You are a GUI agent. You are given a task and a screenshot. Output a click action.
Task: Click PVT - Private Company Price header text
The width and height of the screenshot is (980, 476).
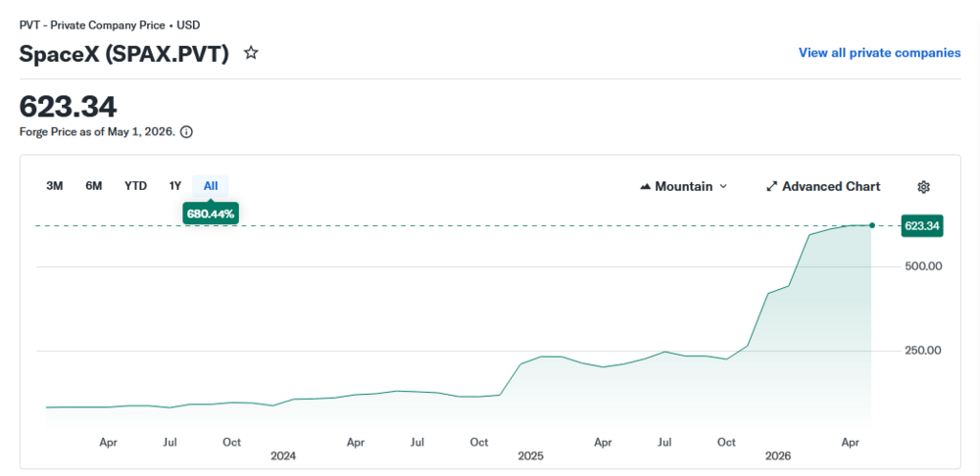click(x=110, y=25)
